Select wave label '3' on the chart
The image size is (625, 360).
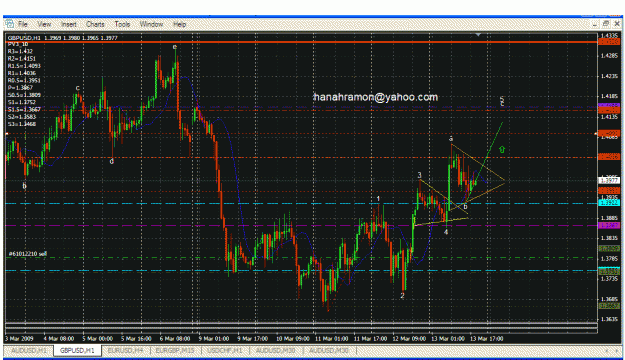coord(419,175)
